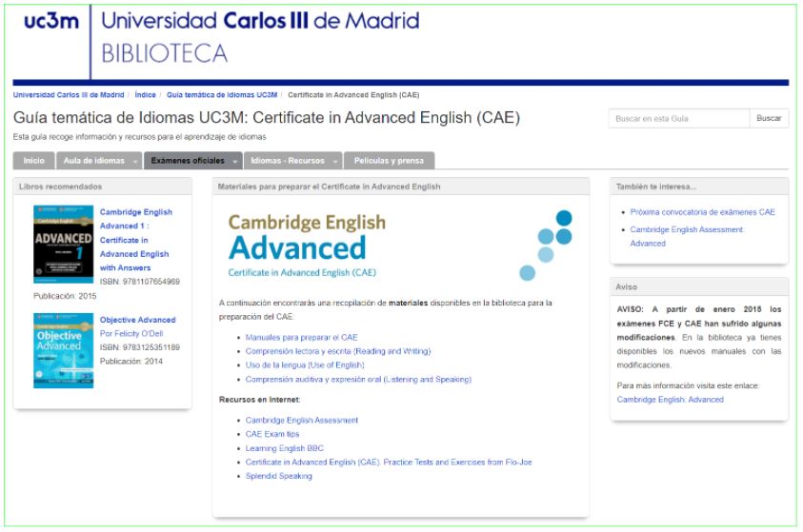803x532 pixels.
Task: Click the 'Certificate in Advanced English (CAE)' breadcrumb text
Action: pos(353,95)
